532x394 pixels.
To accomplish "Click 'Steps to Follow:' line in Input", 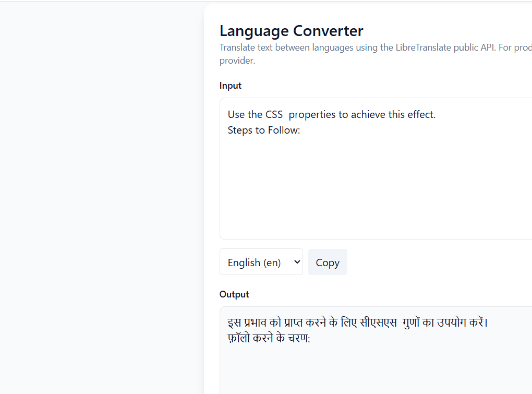I will point(263,130).
